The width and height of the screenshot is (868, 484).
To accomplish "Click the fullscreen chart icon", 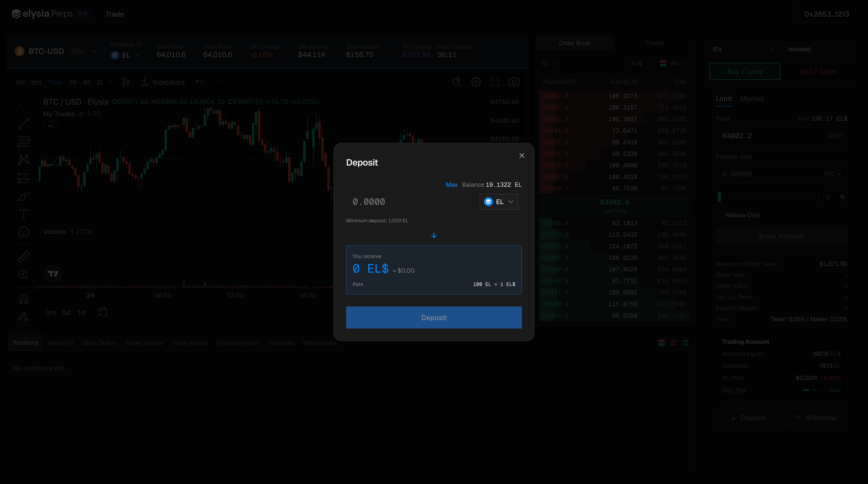I will [x=495, y=82].
